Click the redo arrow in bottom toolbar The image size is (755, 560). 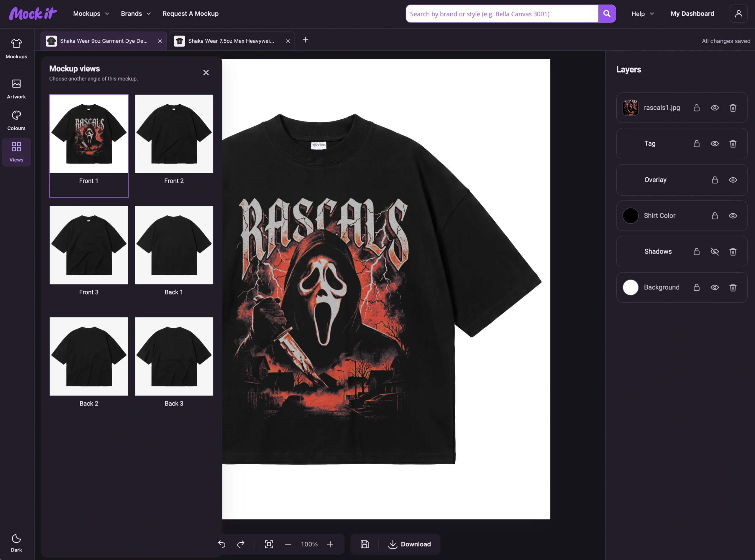(241, 544)
